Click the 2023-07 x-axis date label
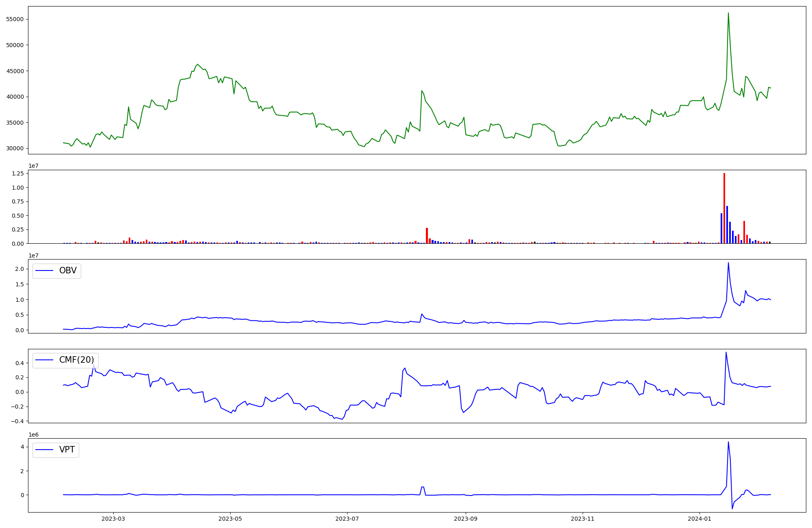Image resolution: width=812 pixels, height=528 pixels. (x=347, y=518)
